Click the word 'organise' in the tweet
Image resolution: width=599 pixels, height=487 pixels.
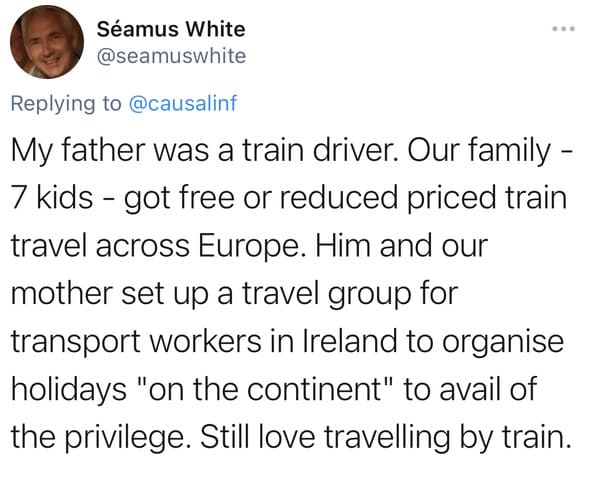pos(503,343)
